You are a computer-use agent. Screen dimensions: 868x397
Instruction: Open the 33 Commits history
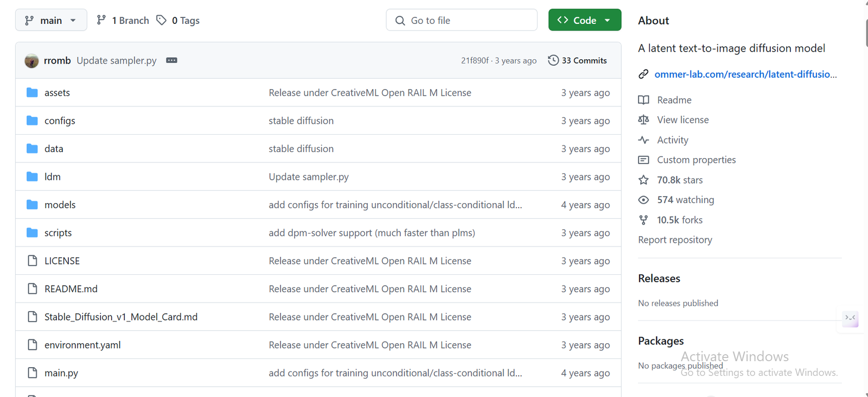pos(577,60)
